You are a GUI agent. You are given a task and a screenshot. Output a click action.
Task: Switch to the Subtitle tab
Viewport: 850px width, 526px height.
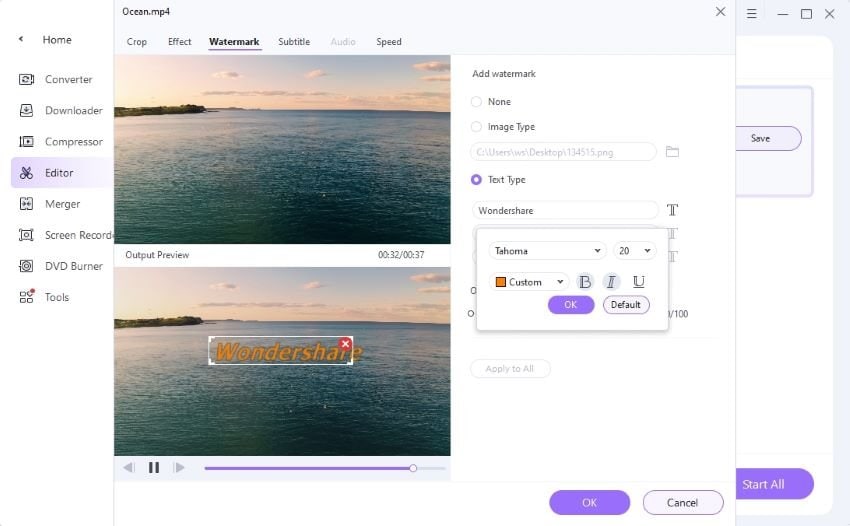click(294, 42)
